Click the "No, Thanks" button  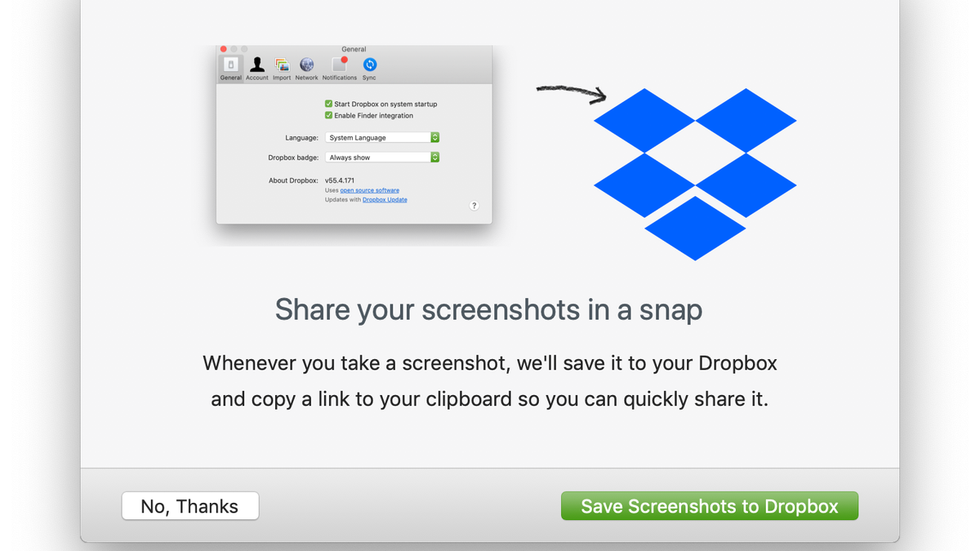(190, 506)
